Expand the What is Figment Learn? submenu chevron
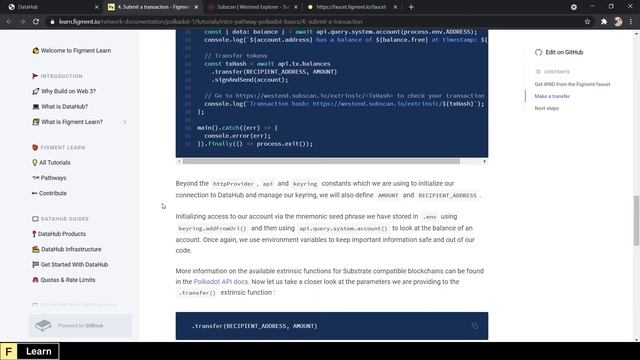 tap(125, 122)
